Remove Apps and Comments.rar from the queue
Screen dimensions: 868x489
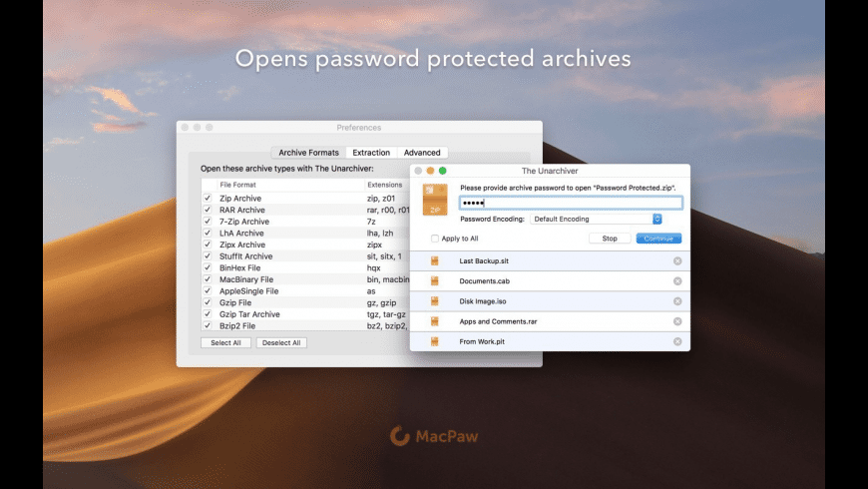pos(677,321)
